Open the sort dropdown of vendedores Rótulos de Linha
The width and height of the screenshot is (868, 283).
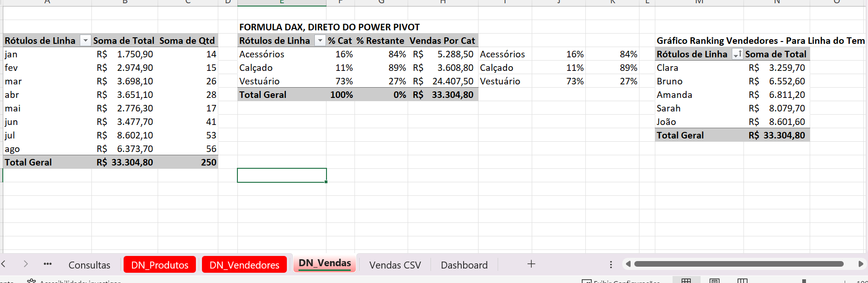click(x=737, y=54)
